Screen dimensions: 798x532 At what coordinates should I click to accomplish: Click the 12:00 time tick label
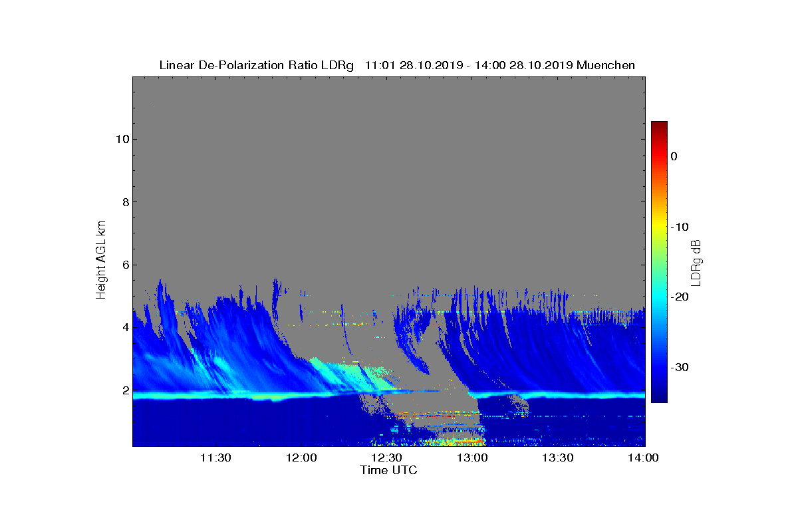coord(301,458)
